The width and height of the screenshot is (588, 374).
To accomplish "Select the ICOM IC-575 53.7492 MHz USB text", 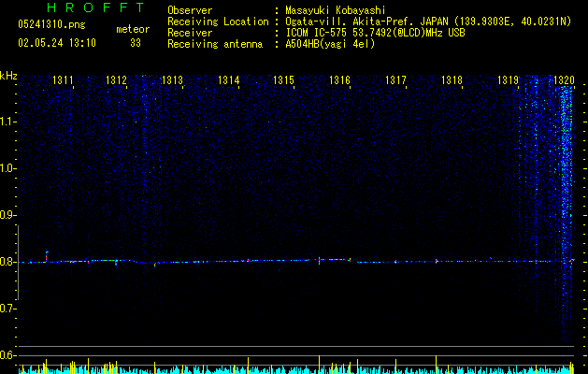I will pyautogui.click(x=375, y=33).
